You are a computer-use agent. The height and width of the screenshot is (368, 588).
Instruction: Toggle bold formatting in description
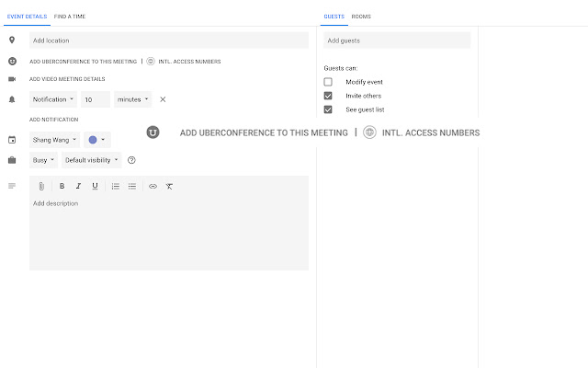point(62,186)
